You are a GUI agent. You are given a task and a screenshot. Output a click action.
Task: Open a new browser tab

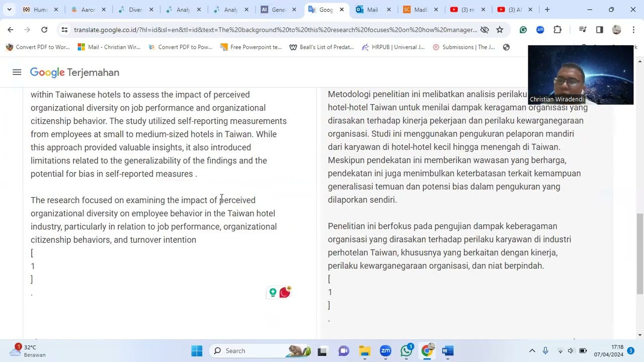pyautogui.click(x=547, y=10)
